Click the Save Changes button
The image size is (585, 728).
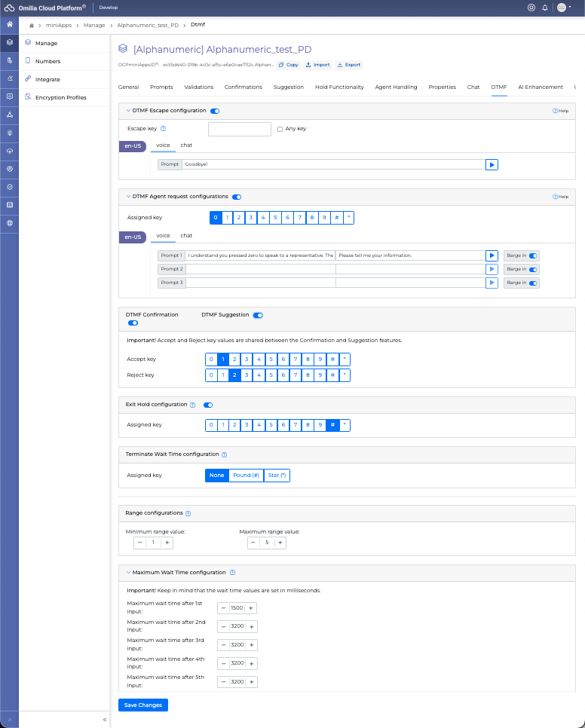pos(142,705)
